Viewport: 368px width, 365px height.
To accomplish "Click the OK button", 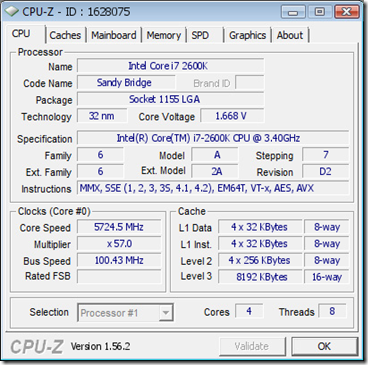I will (x=324, y=346).
